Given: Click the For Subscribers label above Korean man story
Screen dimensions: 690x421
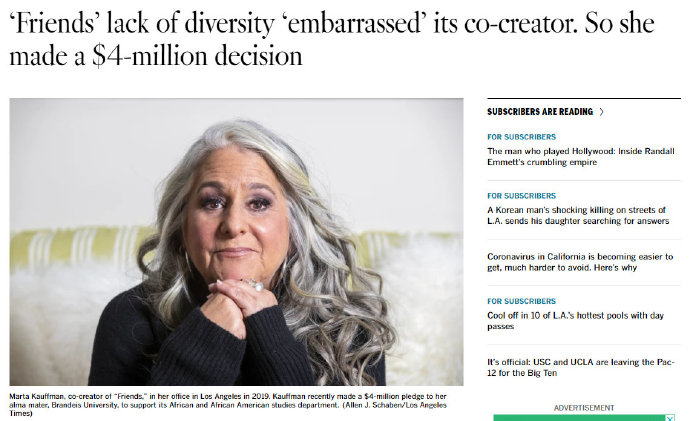Looking at the screenshot, I should coord(521,196).
